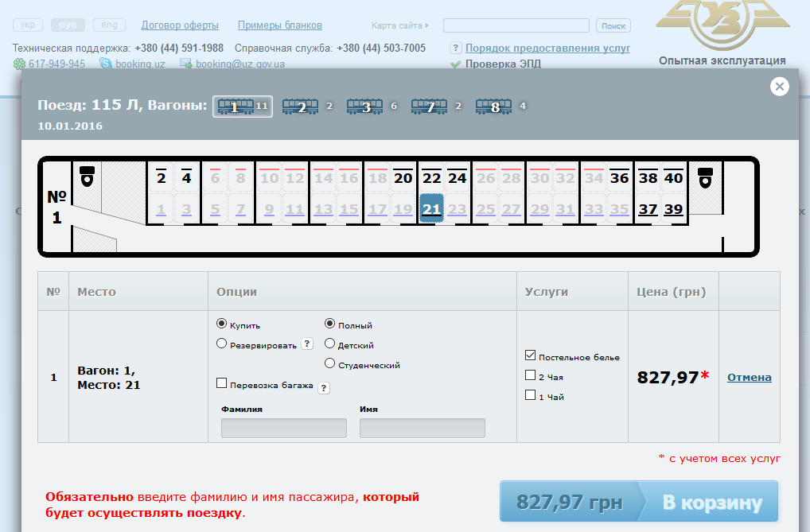This screenshot has height=532, width=810.
Task: Choose wagon 3 train car icon
Action: pyautogui.click(x=364, y=107)
